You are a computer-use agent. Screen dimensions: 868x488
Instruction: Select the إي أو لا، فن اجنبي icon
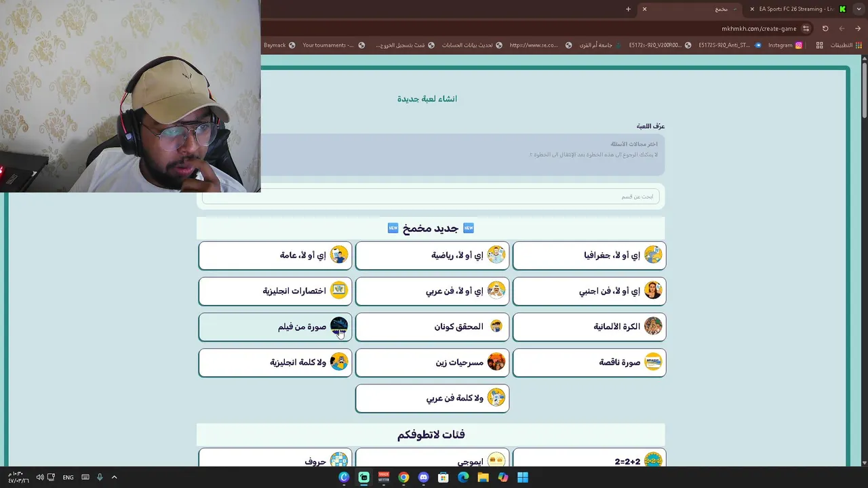coord(653,291)
